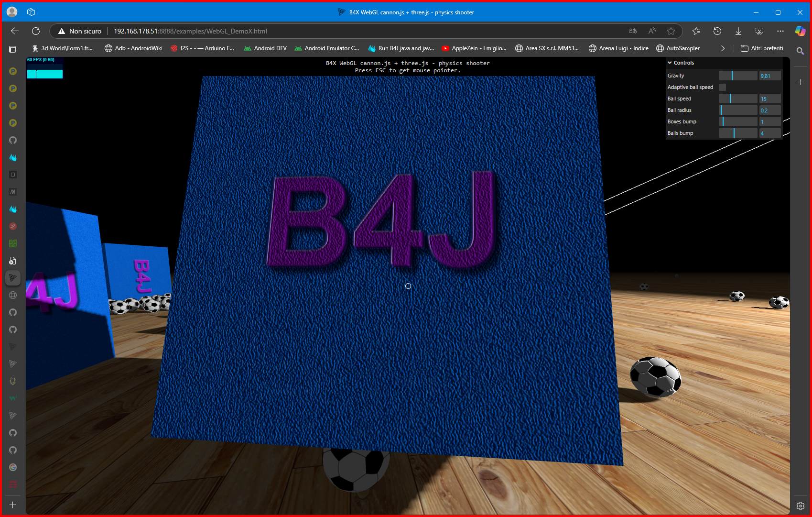The height and width of the screenshot is (517, 812).
Task: Add this page to favorites with star
Action: pyautogui.click(x=671, y=31)
